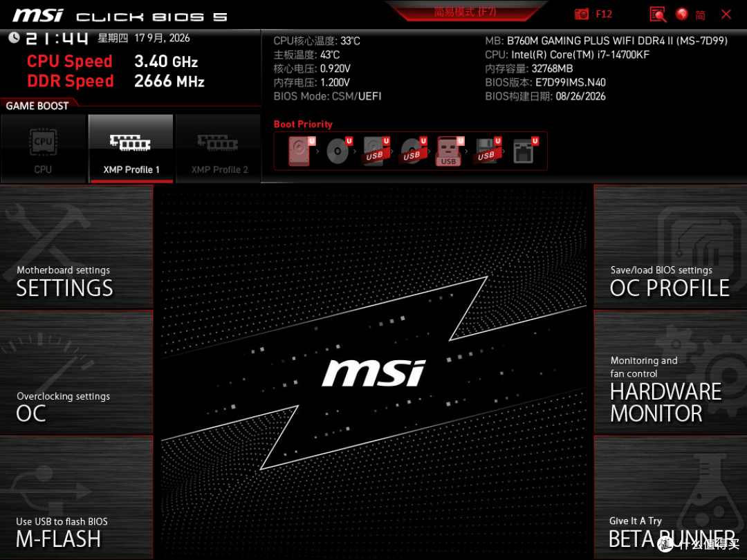Select the USB CD/DVD boot device
The width and height of the screenshot is (747, 560).
(x=412, y=151)
